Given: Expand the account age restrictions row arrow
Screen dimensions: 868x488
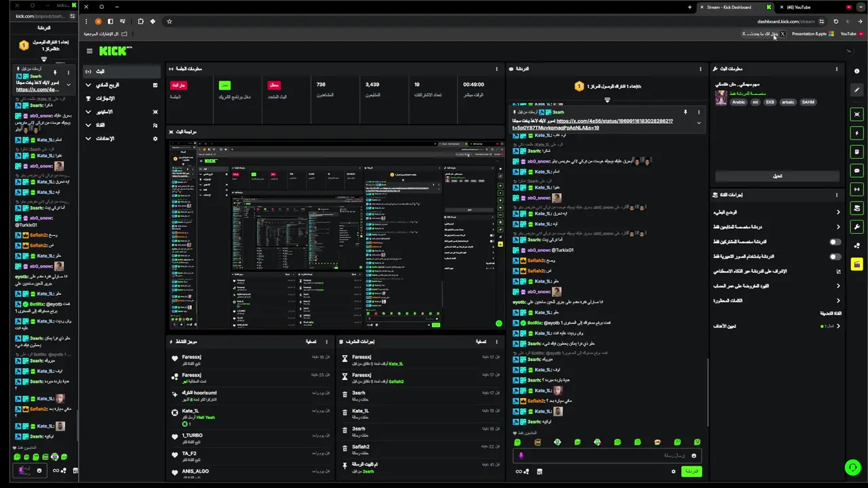Looking at the screenshot, I should [838, 286].
